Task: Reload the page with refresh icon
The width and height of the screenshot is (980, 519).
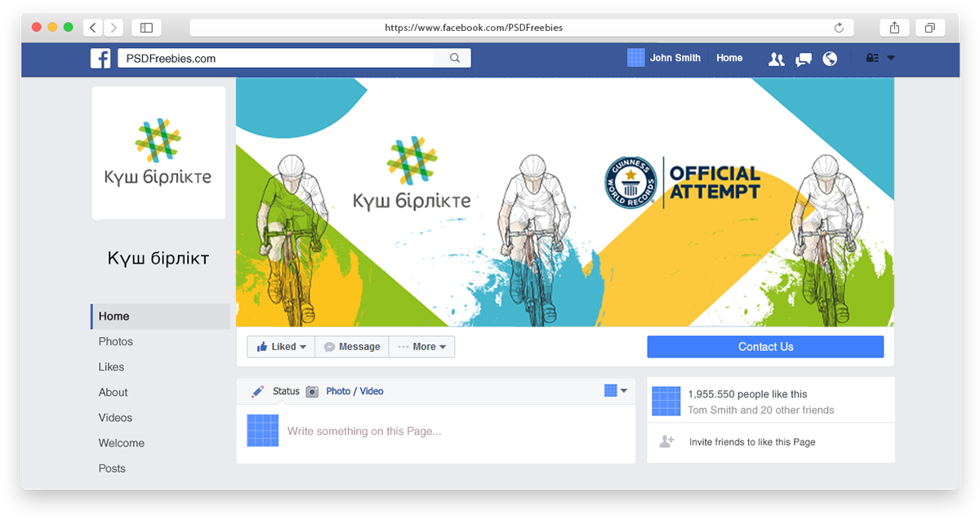Action: pos(839,28)
